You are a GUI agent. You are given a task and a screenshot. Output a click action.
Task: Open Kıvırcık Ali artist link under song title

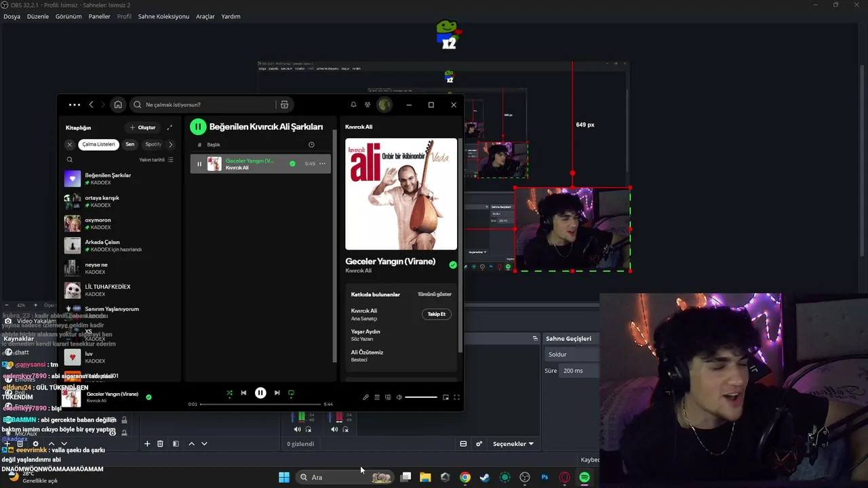coord(359,271)
